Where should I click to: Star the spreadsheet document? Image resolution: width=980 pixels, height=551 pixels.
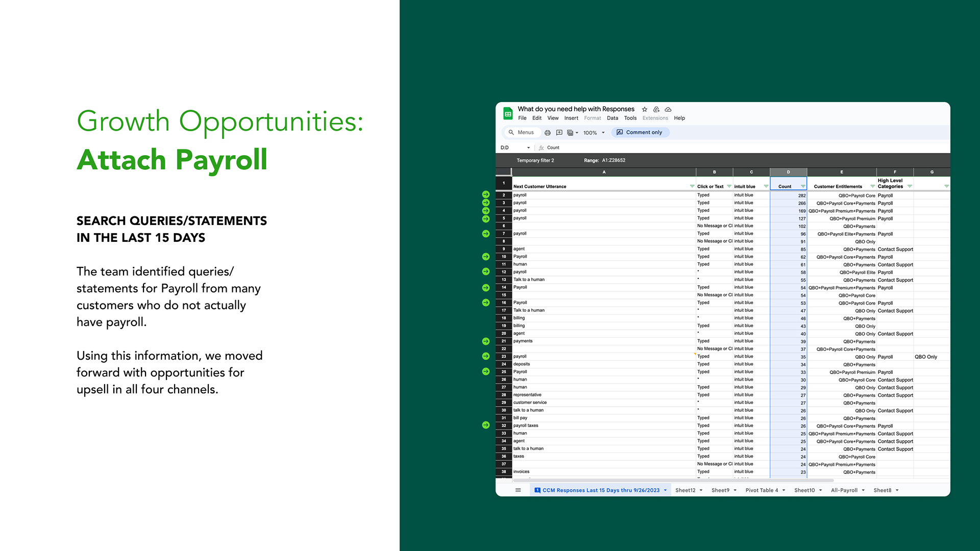(645, 109)
